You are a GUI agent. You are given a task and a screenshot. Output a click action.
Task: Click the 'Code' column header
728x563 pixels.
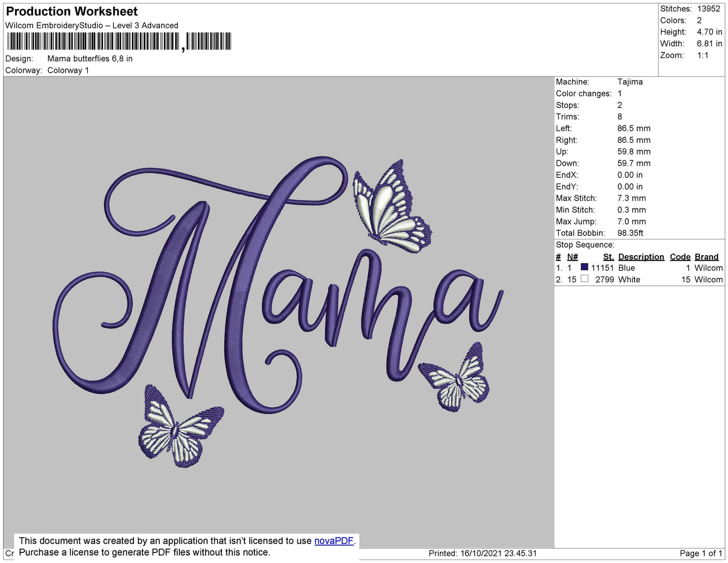[680, 257]
